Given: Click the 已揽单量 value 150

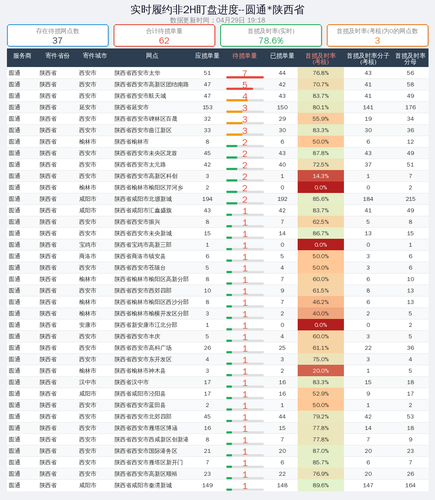Looking at the screenshot, I should pos(282,107).
